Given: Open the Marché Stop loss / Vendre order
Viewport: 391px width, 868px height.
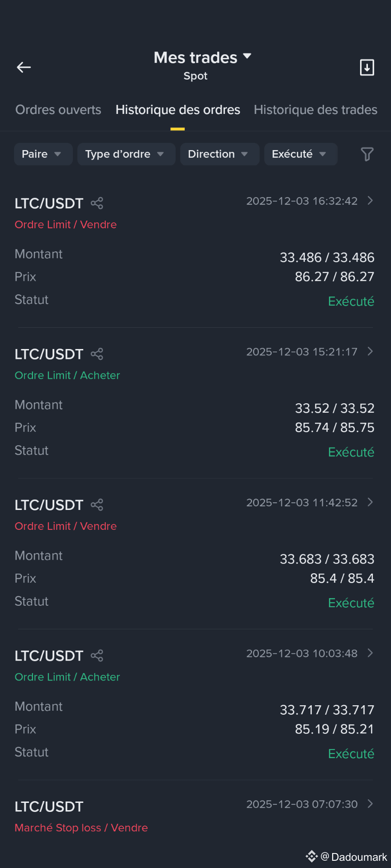Looking at the screenshot, I should point(81,828).
